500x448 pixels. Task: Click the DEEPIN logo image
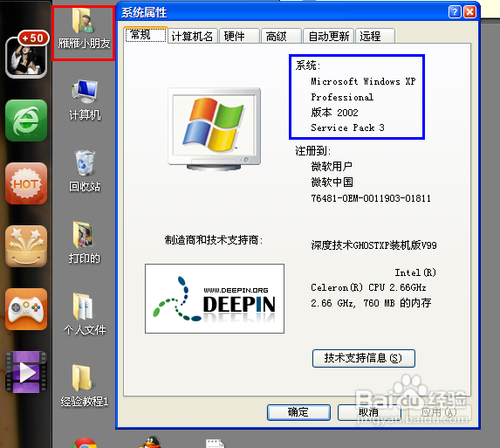215,299
